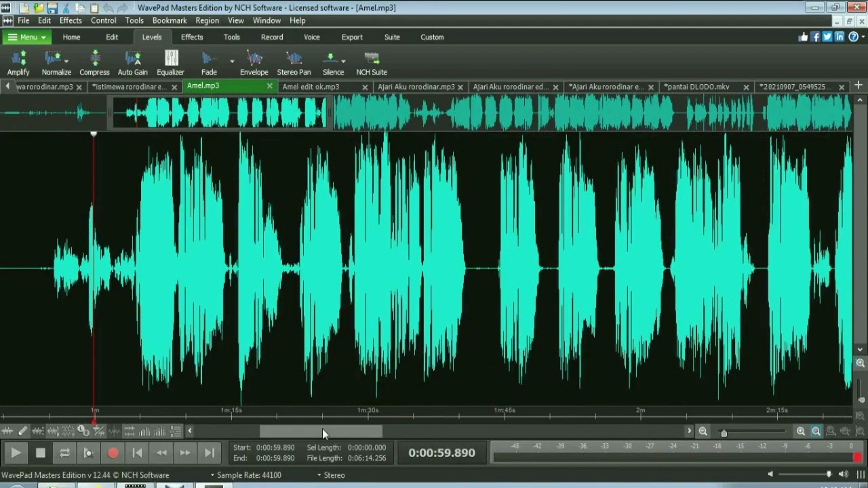Click the horizontal zoom slider handle

coord(724,432)
